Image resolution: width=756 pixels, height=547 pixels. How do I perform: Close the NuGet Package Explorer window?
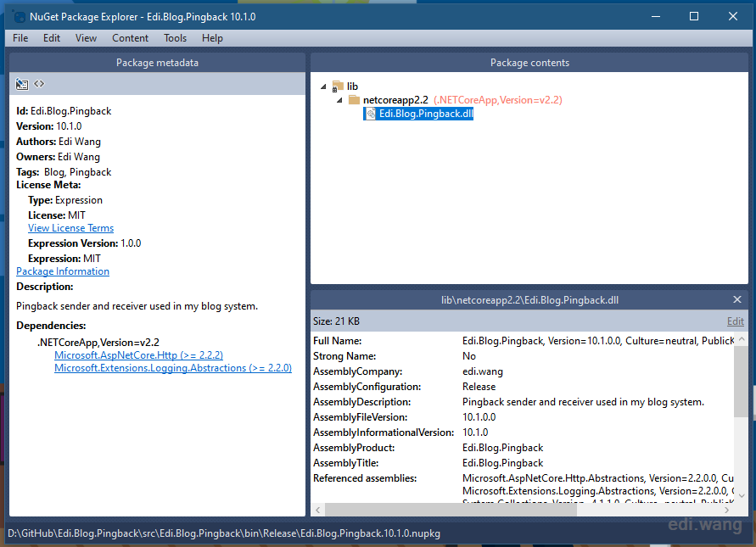pos(733,16)
